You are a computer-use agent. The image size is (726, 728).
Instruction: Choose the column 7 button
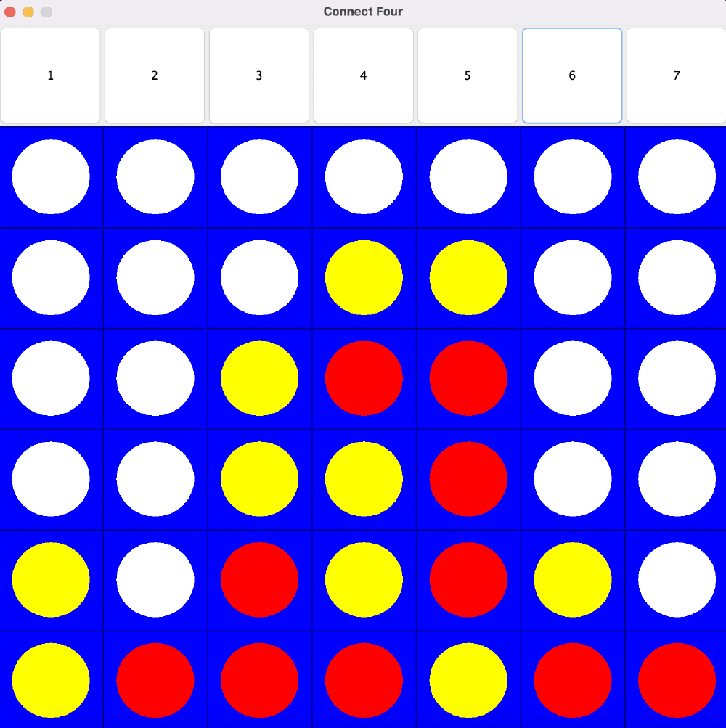point(676,75)
